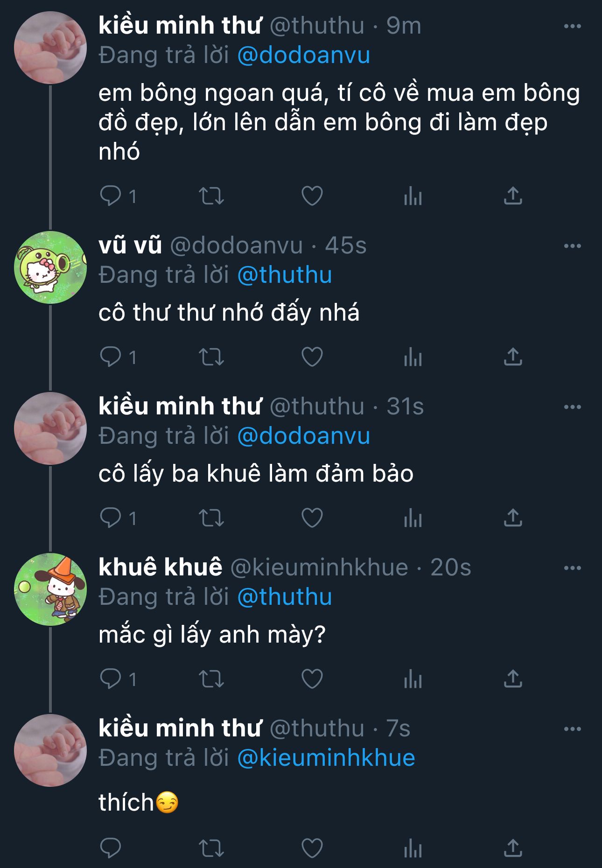The width and height of the screenshot is (602, 868).
Task: Open khuê khuê's profile name
Action: coord(161,567)
